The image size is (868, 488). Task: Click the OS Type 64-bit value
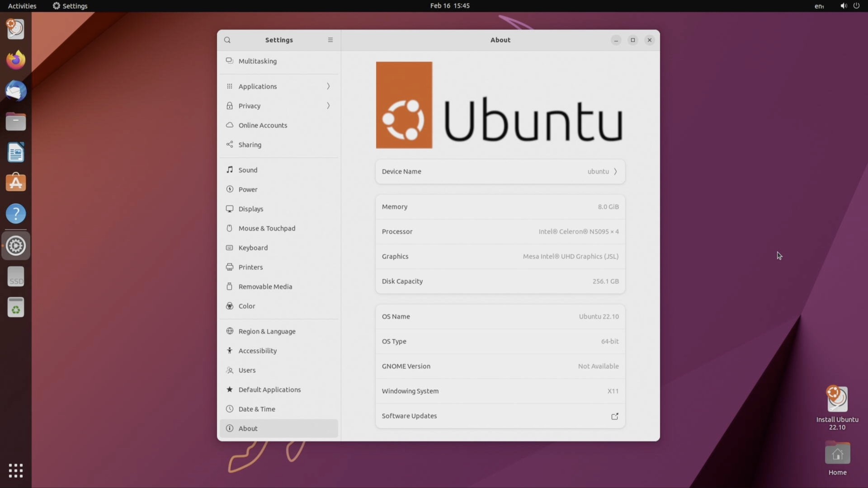point(609,342)
